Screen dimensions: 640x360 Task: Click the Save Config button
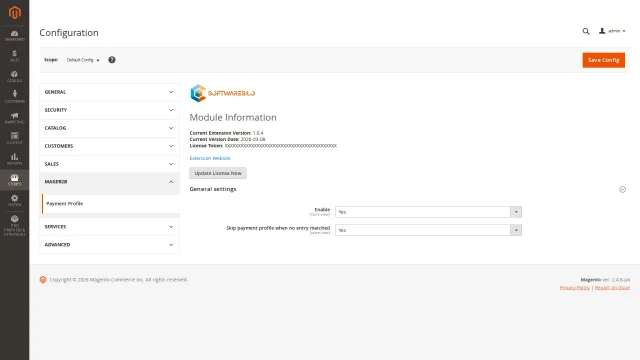[x=603, y=60]
